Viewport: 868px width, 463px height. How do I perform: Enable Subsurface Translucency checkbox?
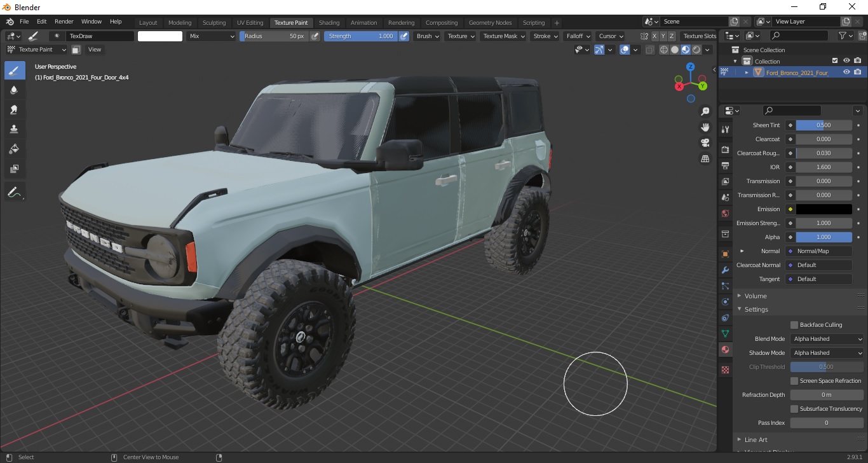point(794,409)
